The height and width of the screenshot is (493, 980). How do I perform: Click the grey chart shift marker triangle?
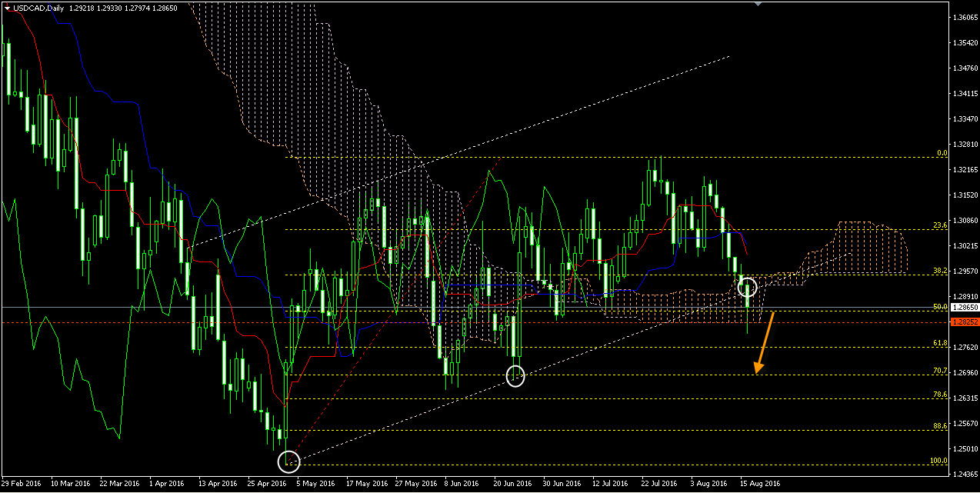759,4
